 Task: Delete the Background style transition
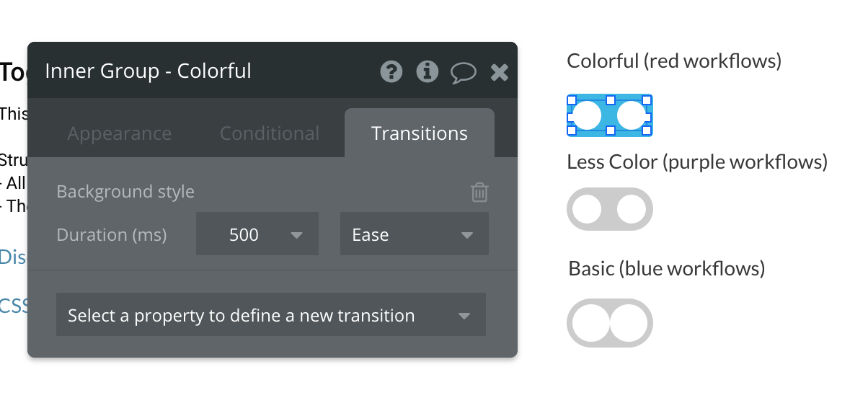tap(479, 193)
